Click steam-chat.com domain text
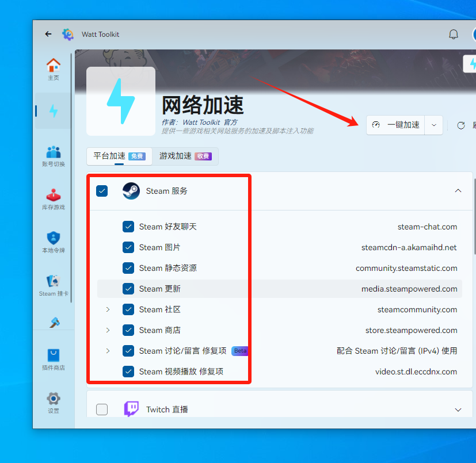Viewport: 476px width, 463px height. tap(427, 227)
